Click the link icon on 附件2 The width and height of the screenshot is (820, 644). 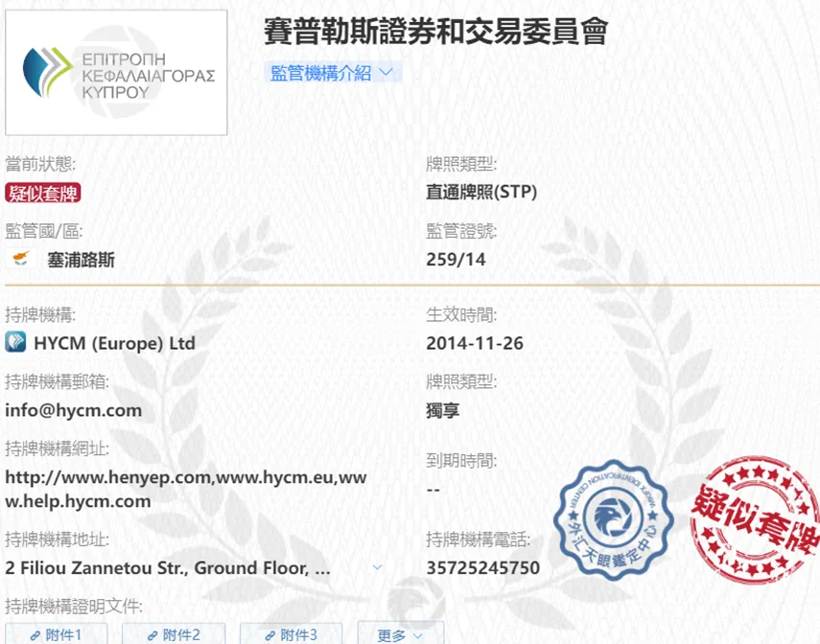coord(152,635)
